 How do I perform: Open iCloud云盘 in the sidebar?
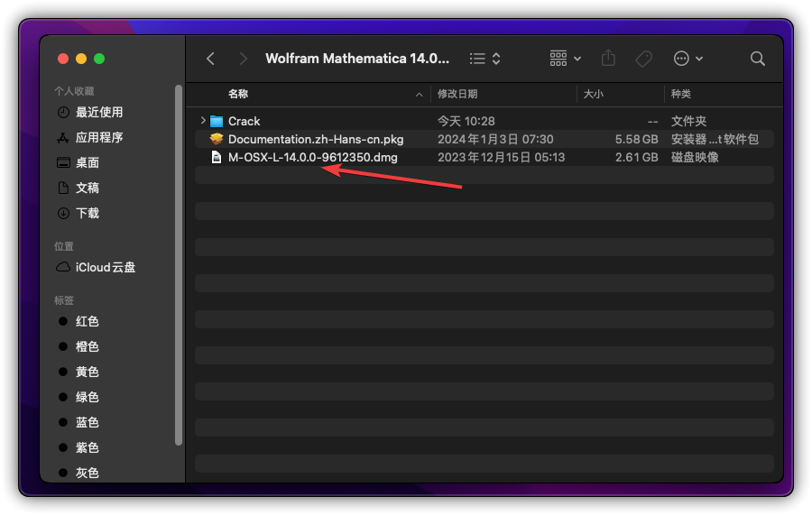coord(105,267)
